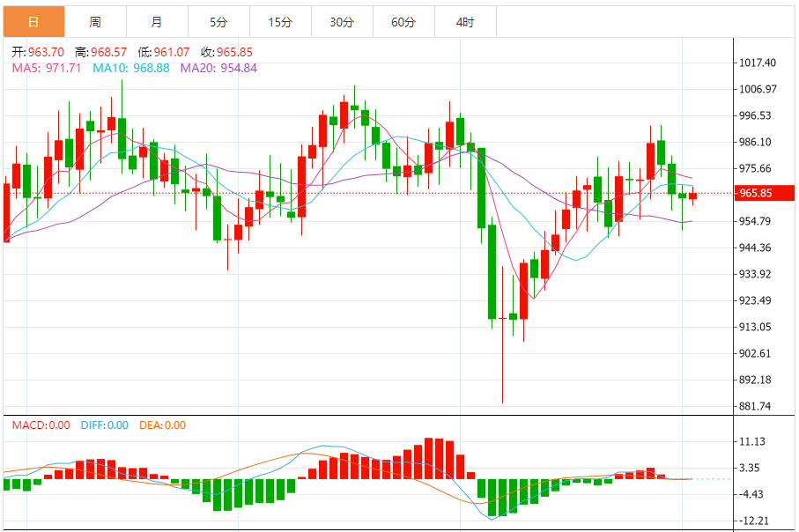Click the 923.49 price axis label

coord(755,300)
